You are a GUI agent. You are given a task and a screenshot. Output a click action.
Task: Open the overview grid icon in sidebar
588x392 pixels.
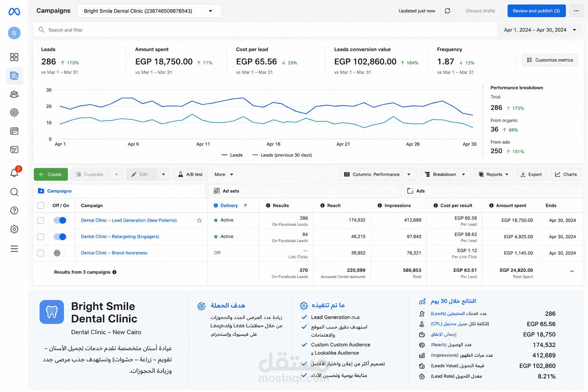(x=14, y=57)
